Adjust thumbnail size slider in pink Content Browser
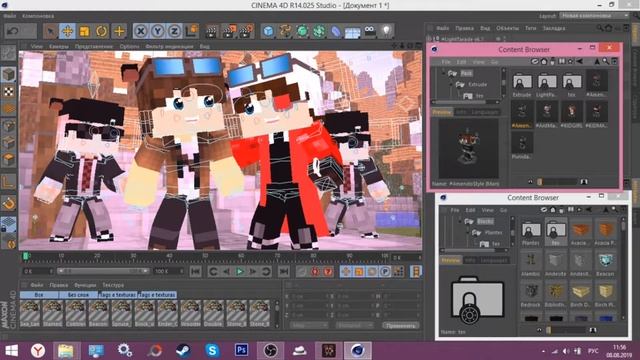640x360 pixels. 557,182
